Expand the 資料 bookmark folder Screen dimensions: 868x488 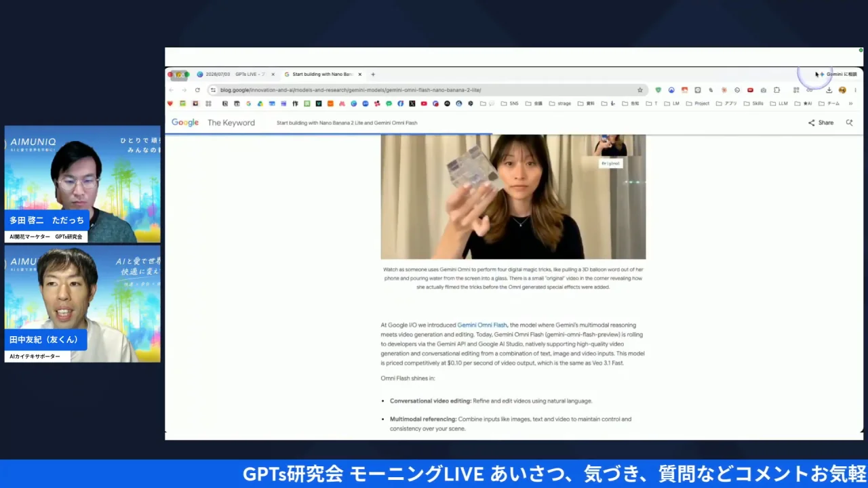[586, 104]
